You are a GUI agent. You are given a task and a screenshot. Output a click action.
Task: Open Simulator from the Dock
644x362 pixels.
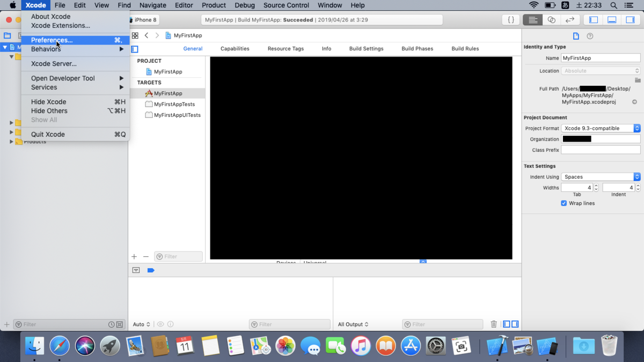point(547,346)
